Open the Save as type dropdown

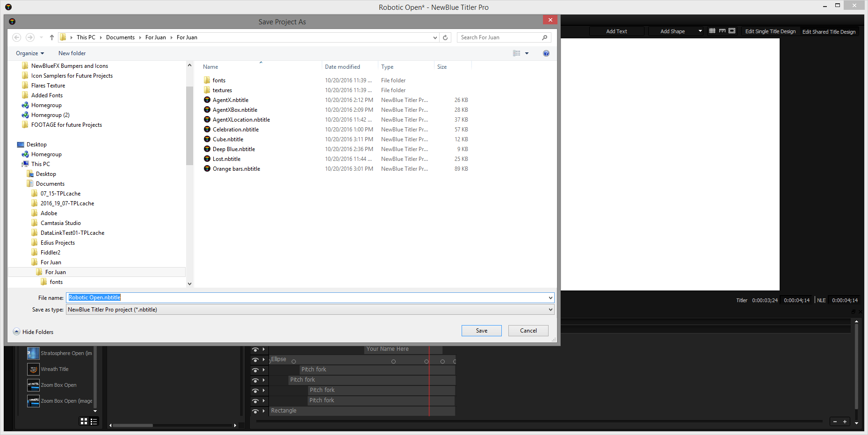(x=550, y=309)
